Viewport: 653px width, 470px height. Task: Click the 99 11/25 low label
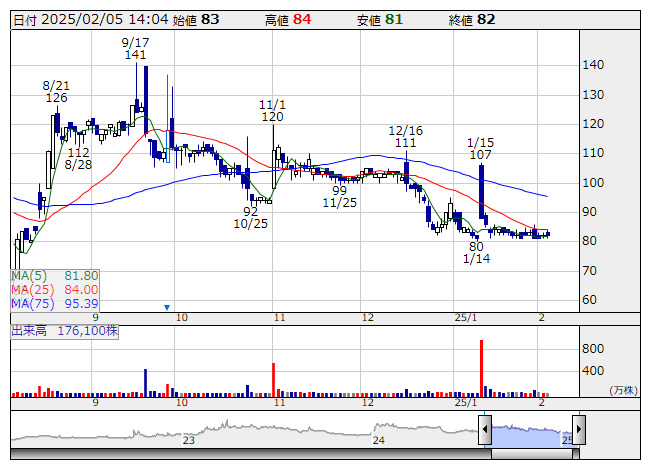pyautogui.click(x=339, y=197)
